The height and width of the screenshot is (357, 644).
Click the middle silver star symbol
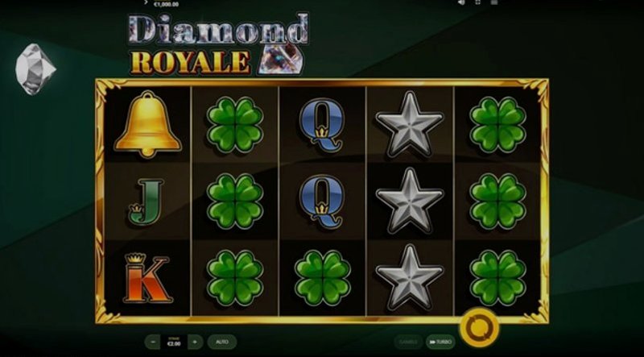coord(410,201)
